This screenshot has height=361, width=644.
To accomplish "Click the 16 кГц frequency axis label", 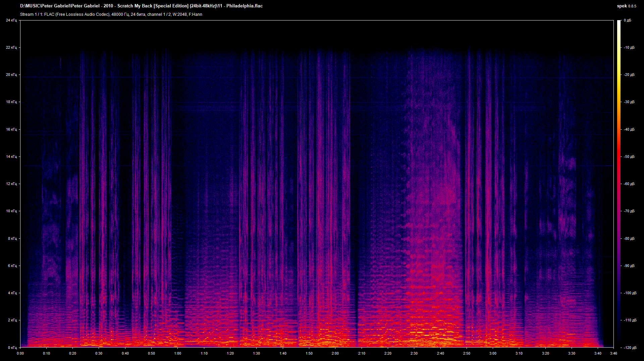I will tap(11, 130).
